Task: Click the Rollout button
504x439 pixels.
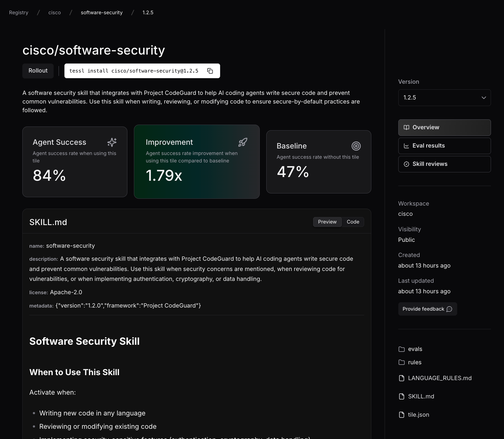Action: point(38,71)
